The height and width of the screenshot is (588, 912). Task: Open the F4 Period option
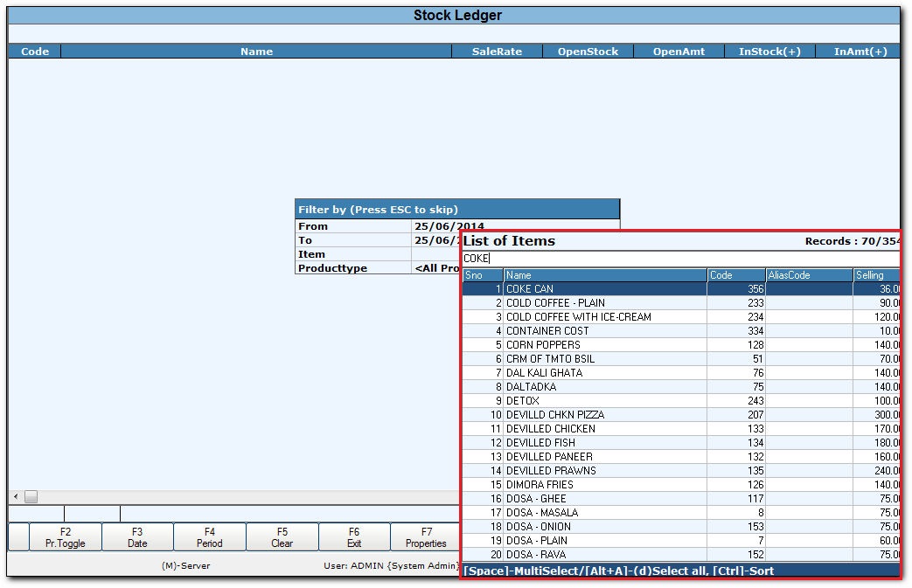[x=210, y=536]
